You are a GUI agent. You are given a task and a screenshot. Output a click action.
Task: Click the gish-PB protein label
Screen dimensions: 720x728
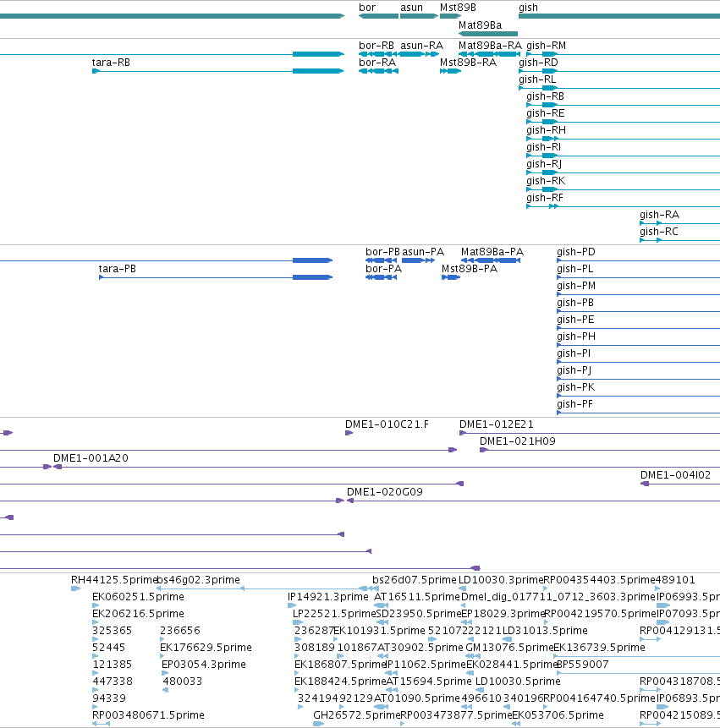pos(575,303)
